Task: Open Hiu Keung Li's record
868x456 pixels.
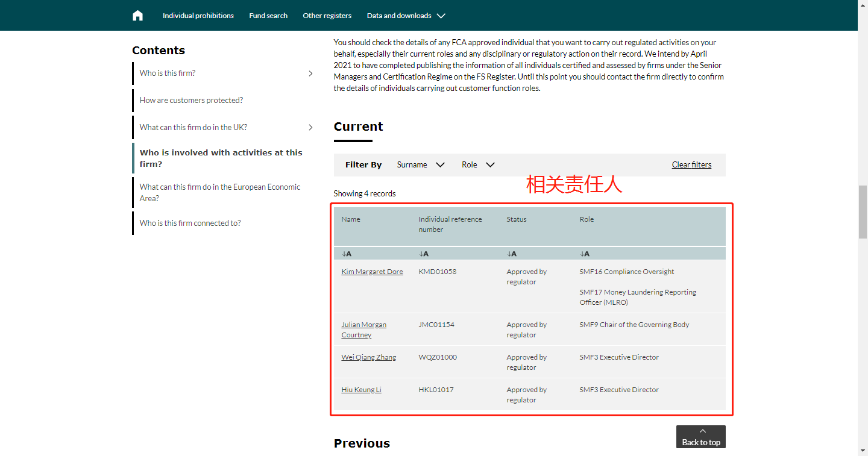Action: (361, 390)
